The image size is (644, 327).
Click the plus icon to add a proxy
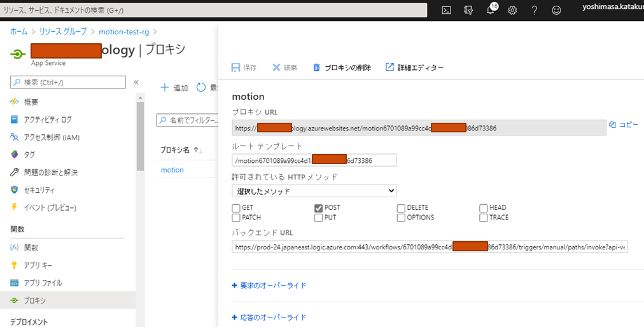tap(165, 87)
